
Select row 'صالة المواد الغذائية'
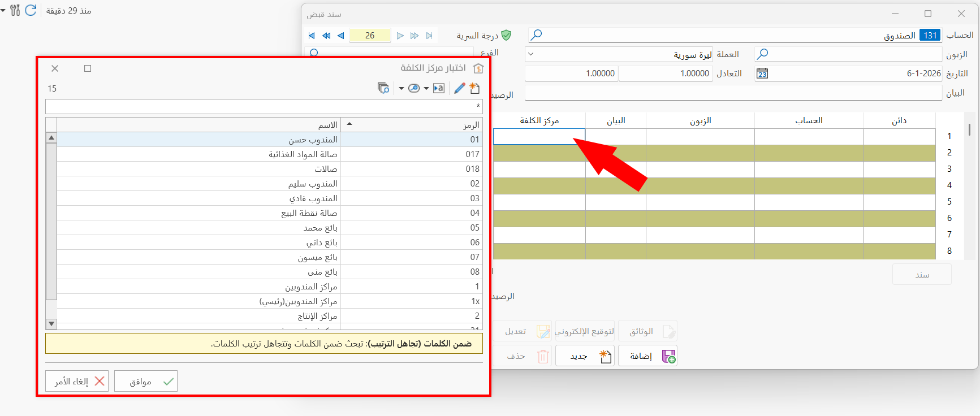tap(270, 154)
